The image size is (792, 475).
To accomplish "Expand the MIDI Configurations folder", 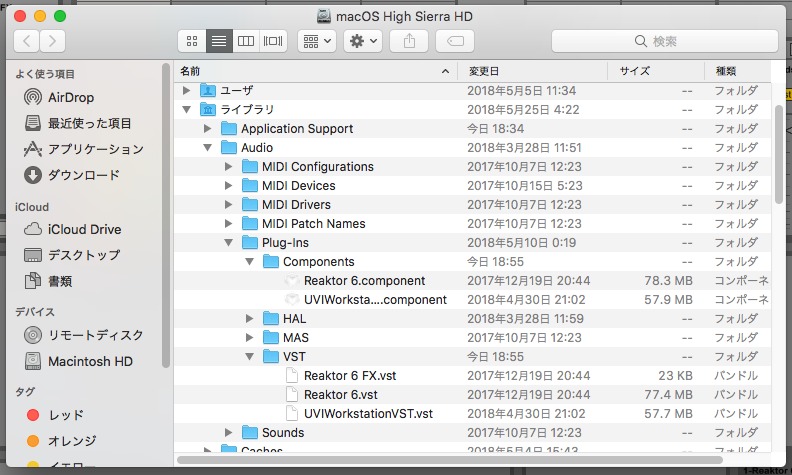I will point(228,167).
